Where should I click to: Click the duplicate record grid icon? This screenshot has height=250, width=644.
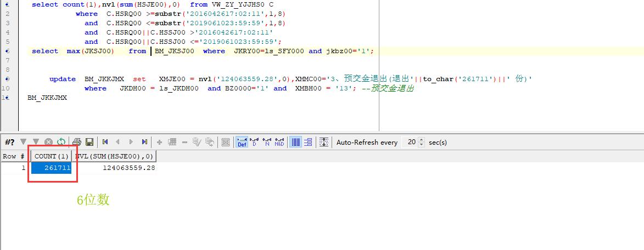pyautogui.click(x=172, y=142)
